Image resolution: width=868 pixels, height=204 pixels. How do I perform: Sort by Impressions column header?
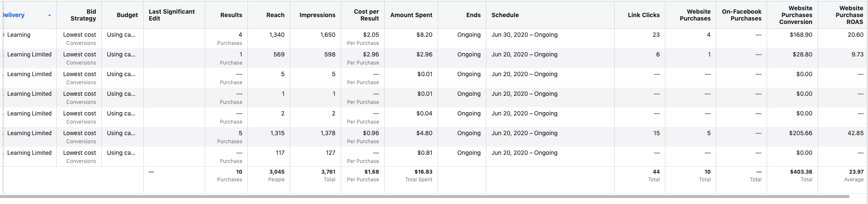[317, 15]
